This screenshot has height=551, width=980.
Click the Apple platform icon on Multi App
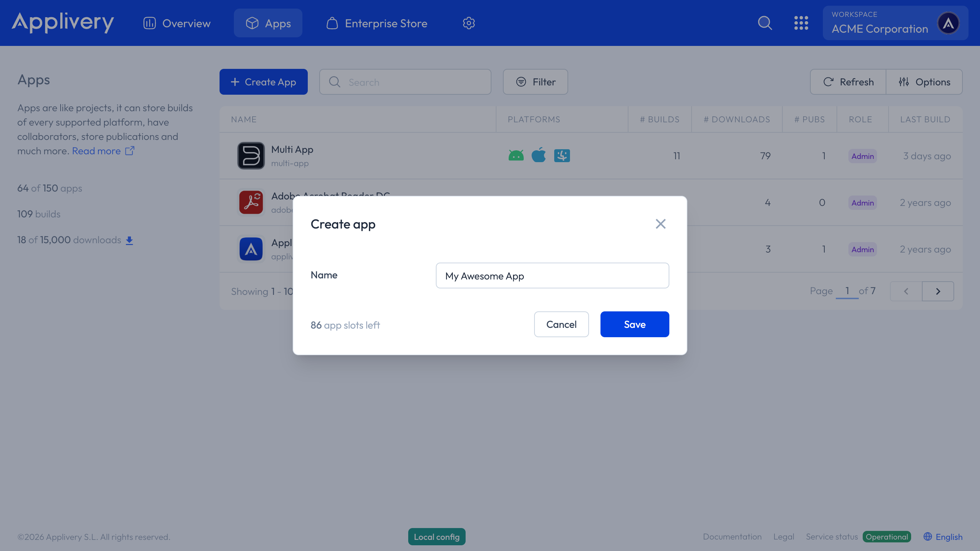538,155
